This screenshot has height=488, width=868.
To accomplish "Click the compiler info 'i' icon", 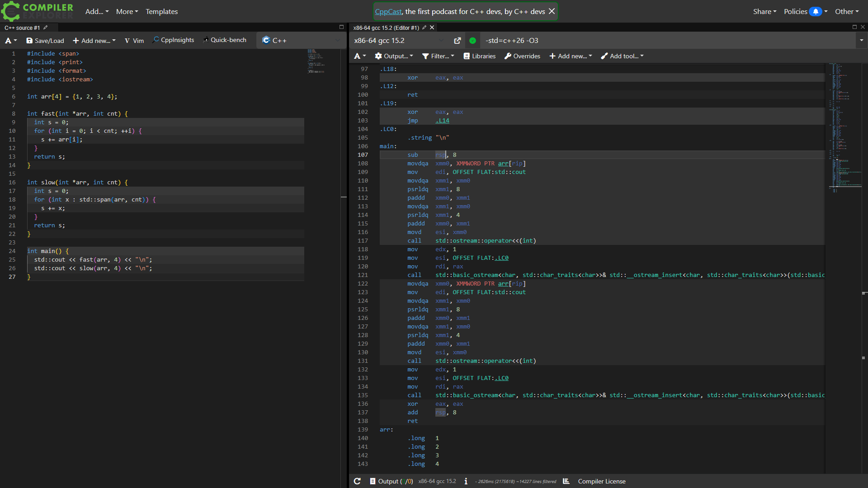I will pyautogui.click(x=466, y=481).
